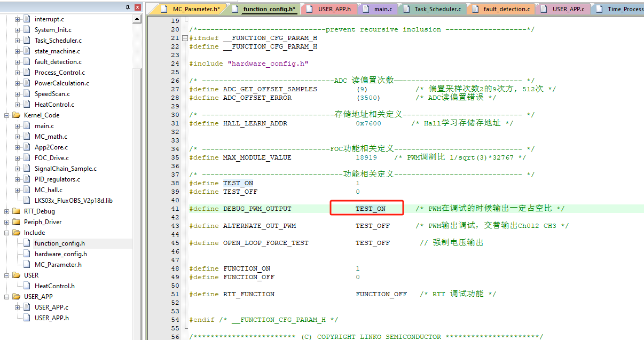Viewport: 644px width, 340px height.
Task: Click the RTT_Debug folder icon
Action: tap(17, 211)
